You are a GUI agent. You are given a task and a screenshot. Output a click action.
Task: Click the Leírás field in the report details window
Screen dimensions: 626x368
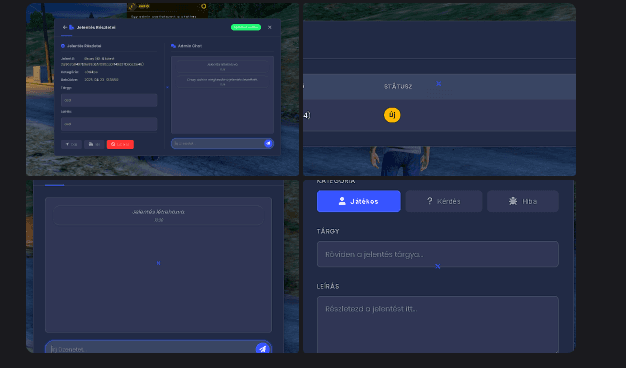[109, 124]
